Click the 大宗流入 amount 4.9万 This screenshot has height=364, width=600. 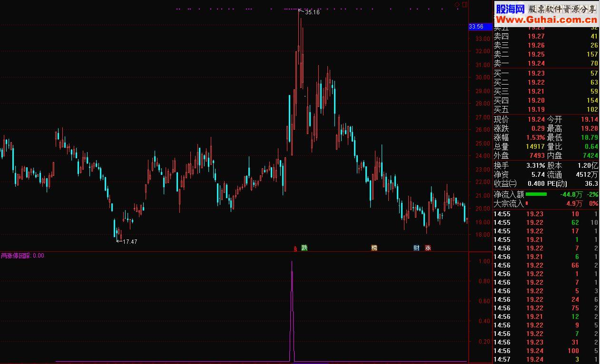click(x=574, y=203)
